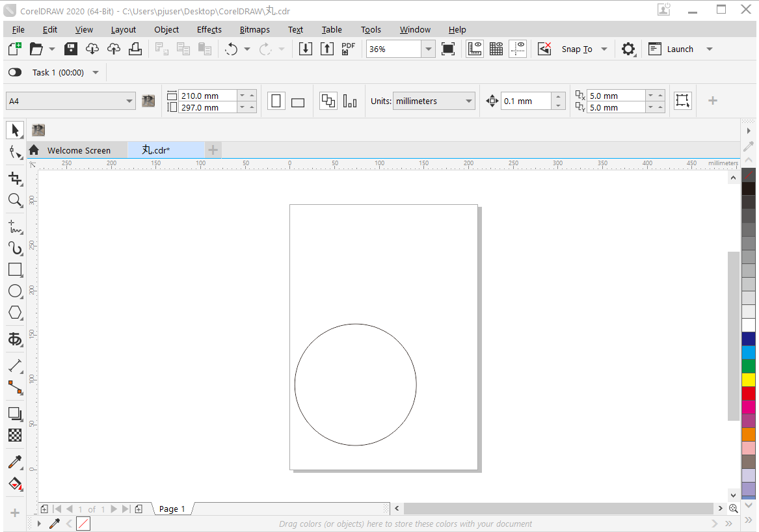
Task: Open the File menu
Action: [x=18, y=29]
